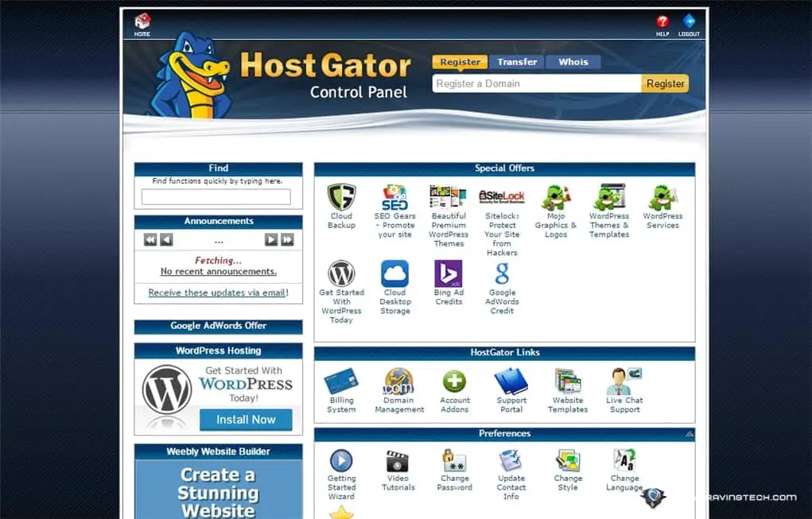
Task: Open the Help icon
Action: click(662, 25)
